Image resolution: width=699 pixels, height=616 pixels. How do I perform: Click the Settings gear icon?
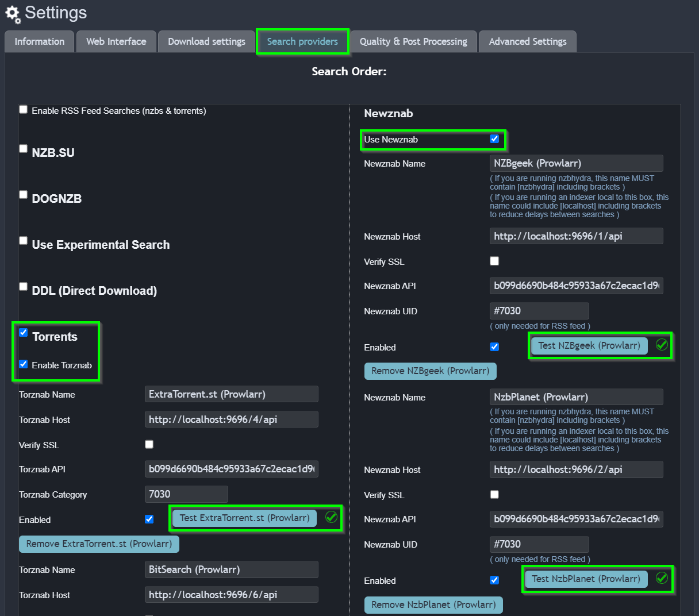(13, 14)
